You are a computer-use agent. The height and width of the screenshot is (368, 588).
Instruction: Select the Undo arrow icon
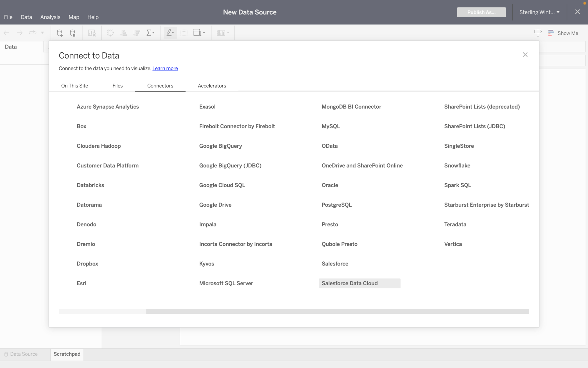click(6, 33)
